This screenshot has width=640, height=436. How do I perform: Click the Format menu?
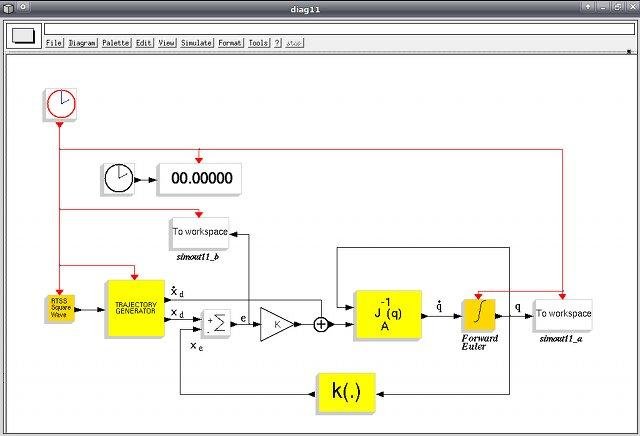(x=230, y=44)
